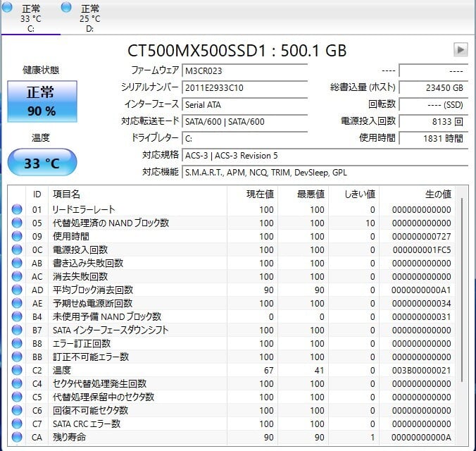The height and width of the screenshot is (451, 476).
Task: Click the 生の値 column header
Action: pos(437,194)
